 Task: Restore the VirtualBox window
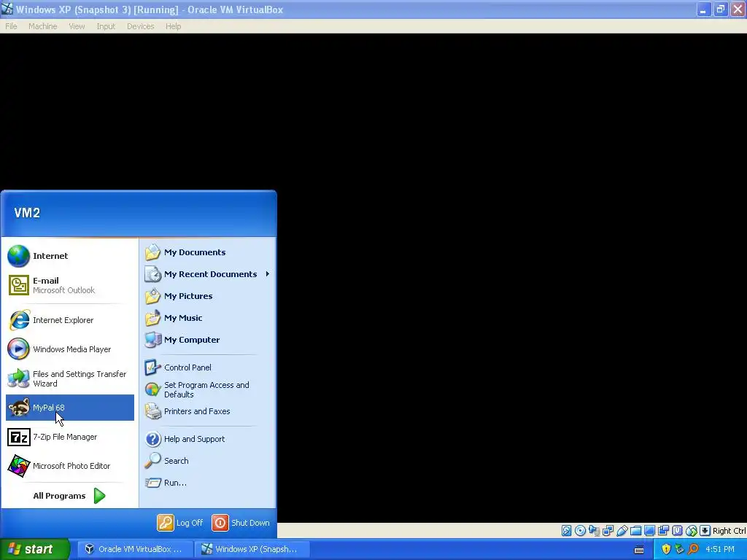pyautogui.click(x=720, y=9)
